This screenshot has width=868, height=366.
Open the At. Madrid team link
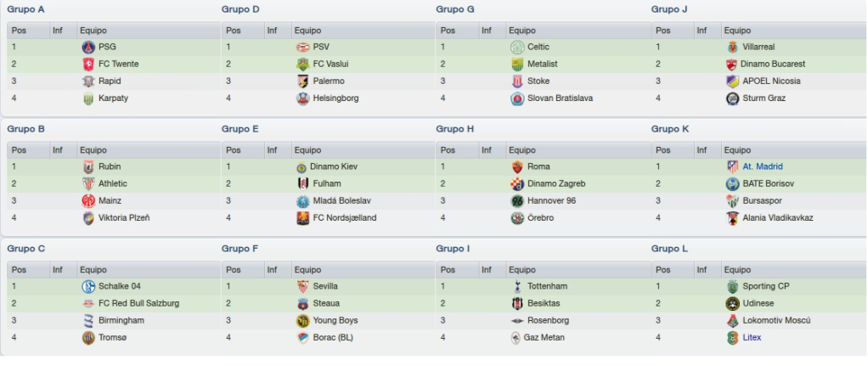point(763,166)
